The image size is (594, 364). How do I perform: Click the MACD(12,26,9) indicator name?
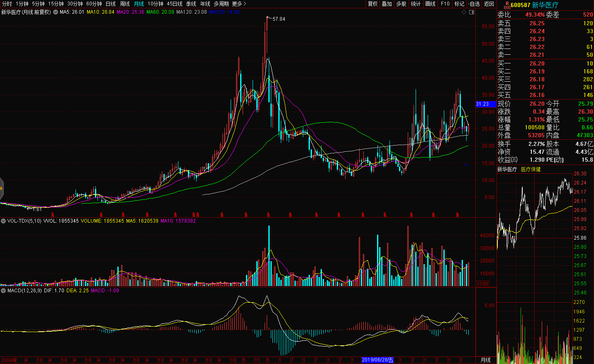click(x=24, y=291)
